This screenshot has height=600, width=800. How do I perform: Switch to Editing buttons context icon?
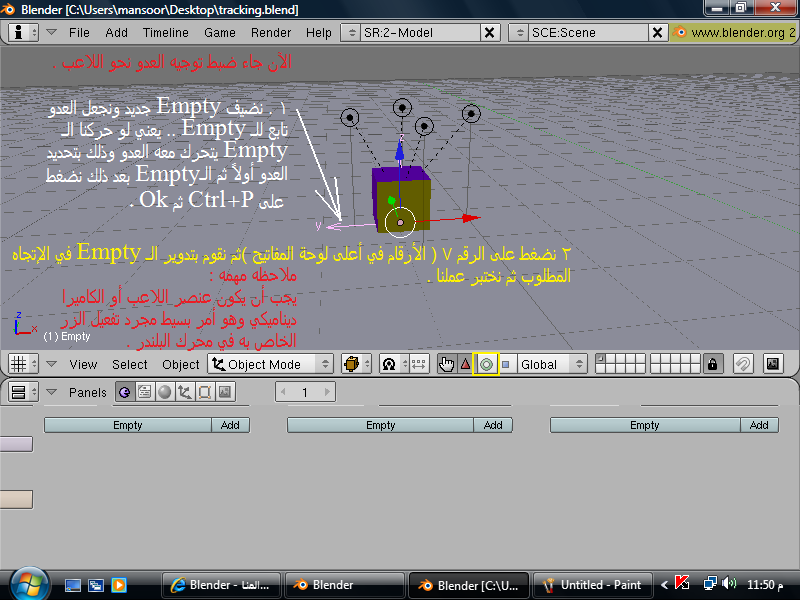[x=205, y=392]
